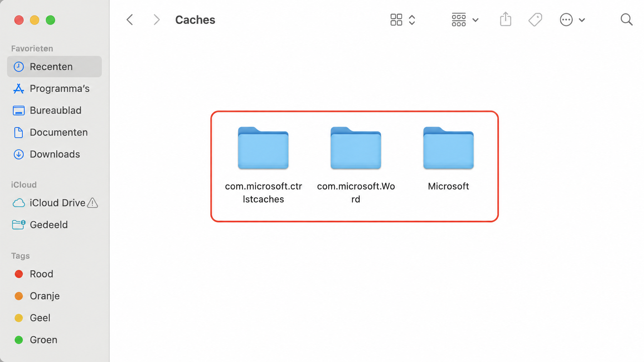
Task: Go forward with the right chevron button
Action: 156,20
